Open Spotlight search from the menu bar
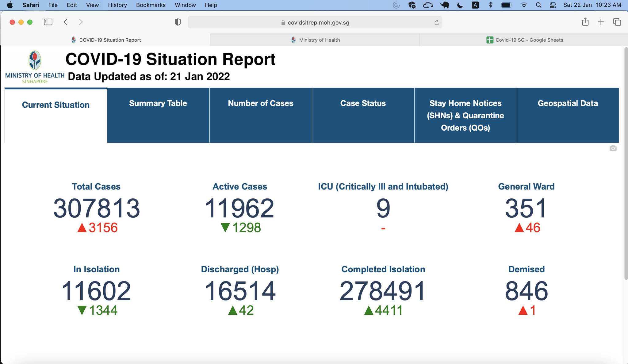 (x=538, y=5)
